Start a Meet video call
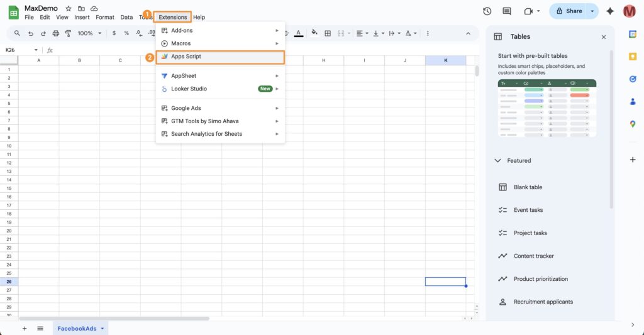644x335 pixels. (528, 11)
